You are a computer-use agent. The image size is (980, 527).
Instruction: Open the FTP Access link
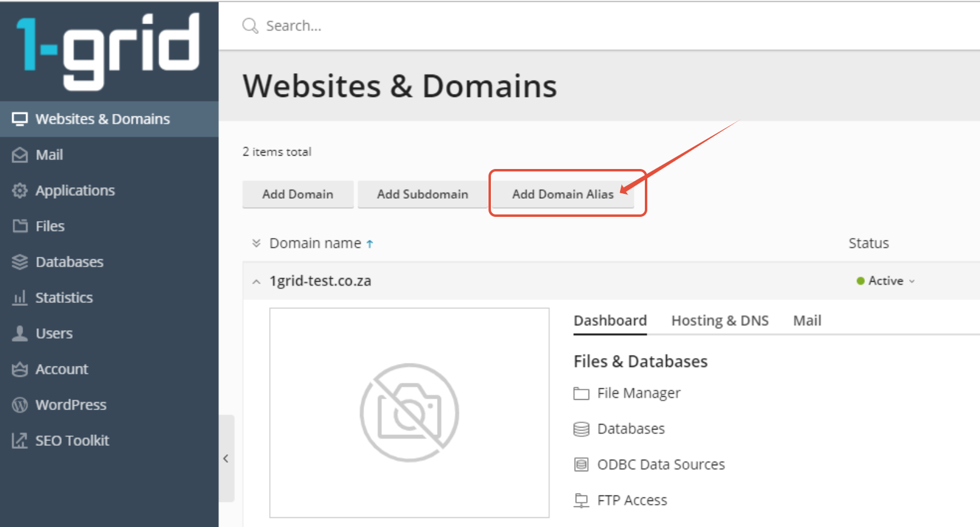point(632,500)
